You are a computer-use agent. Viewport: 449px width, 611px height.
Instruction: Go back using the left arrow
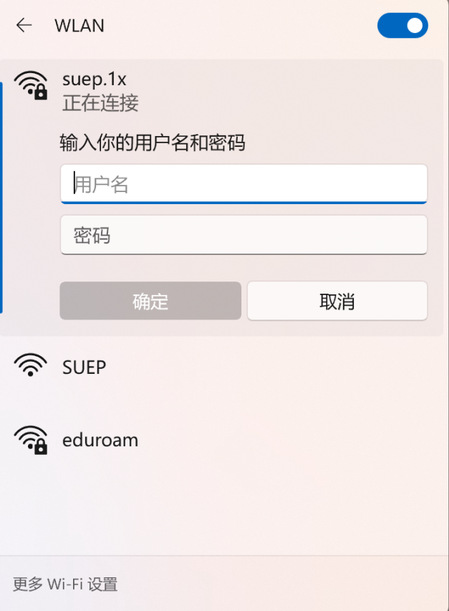[x=24, y=25]
